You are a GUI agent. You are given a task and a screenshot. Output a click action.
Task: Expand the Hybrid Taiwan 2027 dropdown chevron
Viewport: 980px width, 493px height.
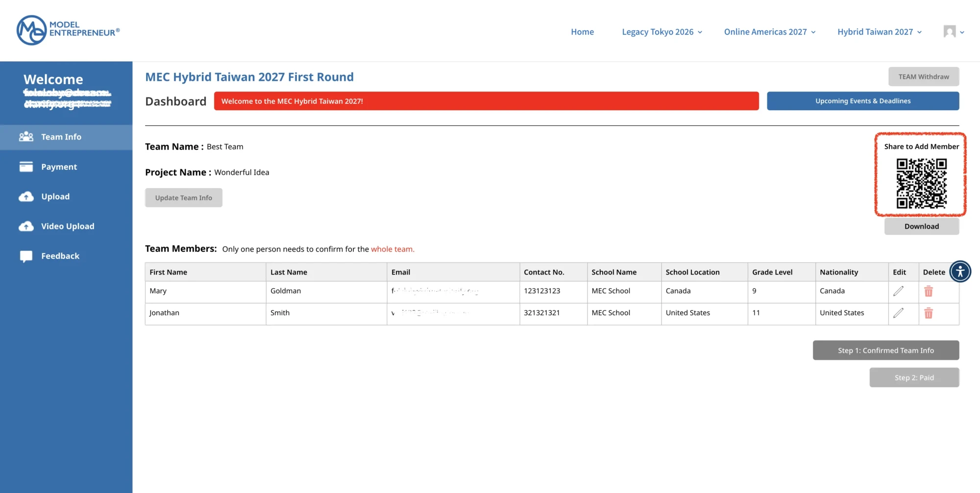919,32
